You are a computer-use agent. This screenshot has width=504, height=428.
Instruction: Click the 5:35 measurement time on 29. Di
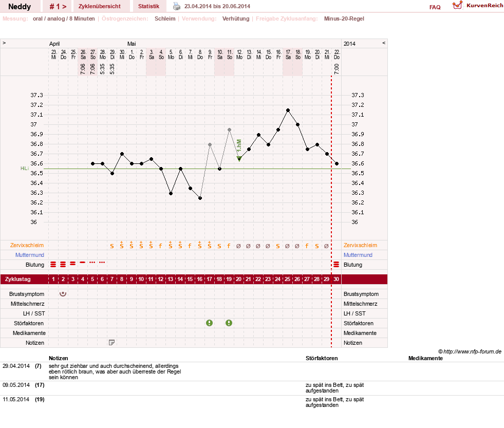[x=112, y=69]
